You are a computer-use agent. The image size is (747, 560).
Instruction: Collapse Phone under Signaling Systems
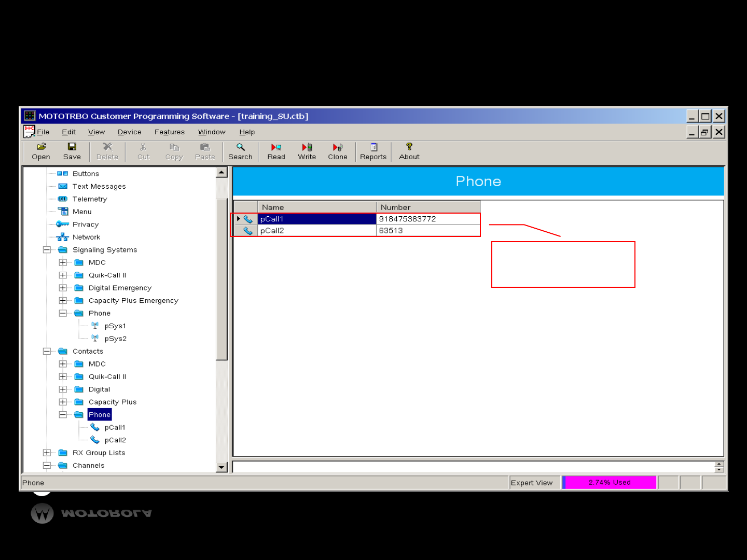pyautogui.click(x=63, y=313)
